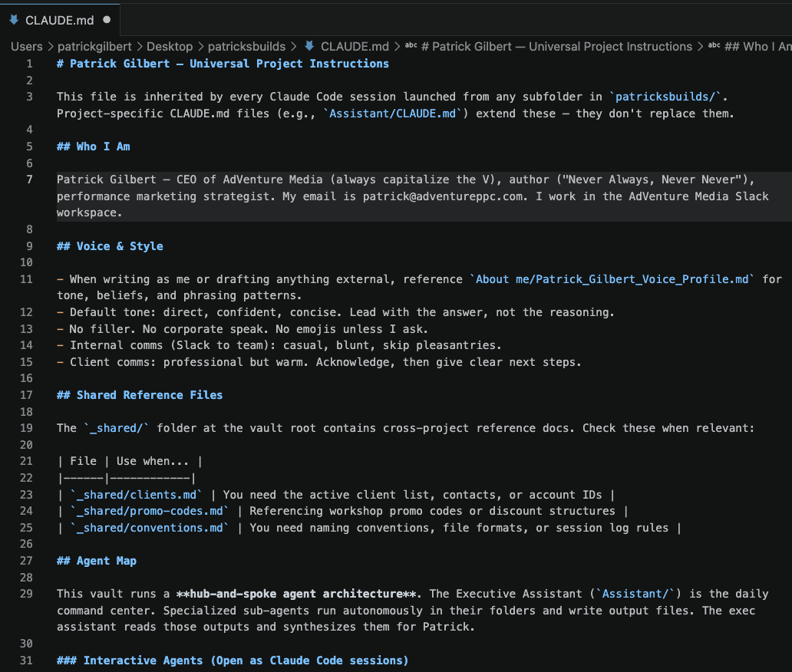Image resolution: width=792 pixels, height=672 pixels.
Task: Click the '### Interactive Agents (Open as Claude Code sessions)' heading
Action: tap(233, 660)
